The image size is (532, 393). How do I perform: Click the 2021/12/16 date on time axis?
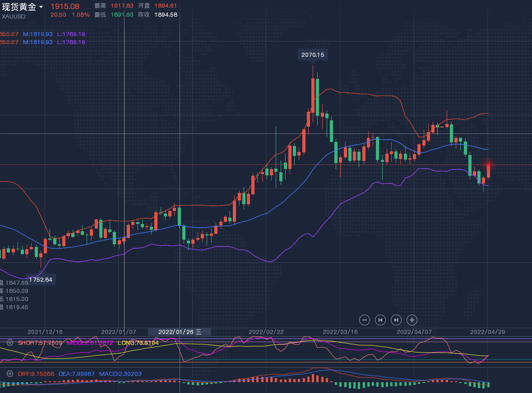(x=45, y=332)
